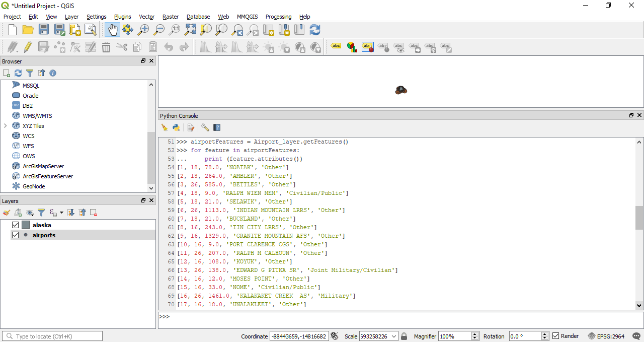Click the Clear Console broom icon
Image resolution: width=644 pixels, height=342 pixels.
click(165, 127)
